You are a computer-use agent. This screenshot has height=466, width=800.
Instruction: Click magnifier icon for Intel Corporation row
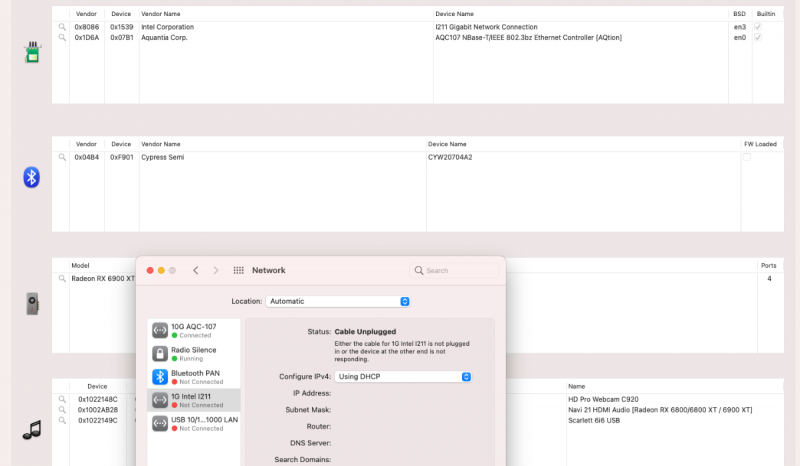coord(62,27)
